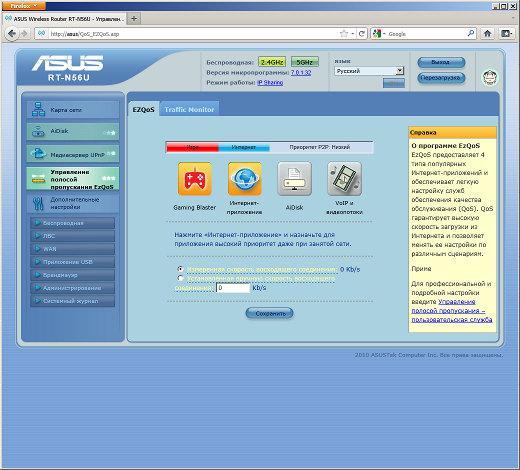Open the Русский language dropdown

click(x=369, y=71)
